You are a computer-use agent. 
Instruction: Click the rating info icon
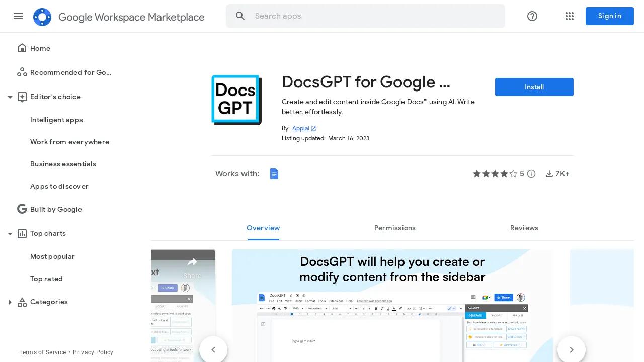(531, 174)
